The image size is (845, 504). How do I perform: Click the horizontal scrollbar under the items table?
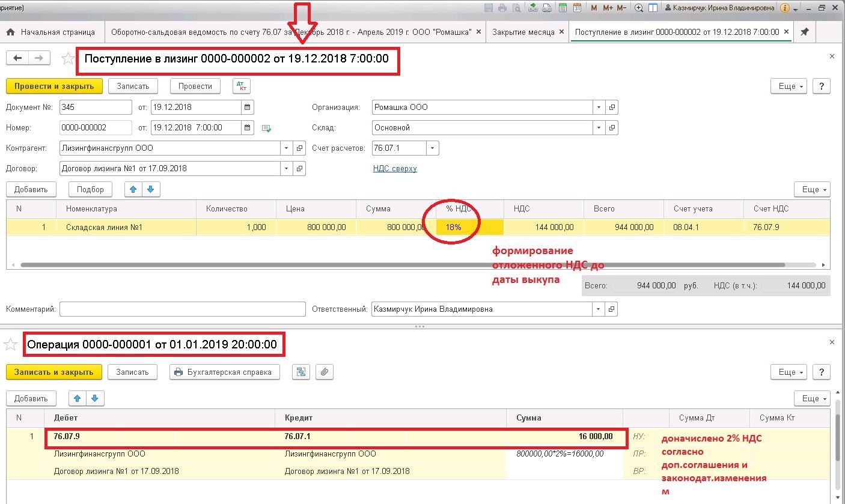[x=403, y=264]
